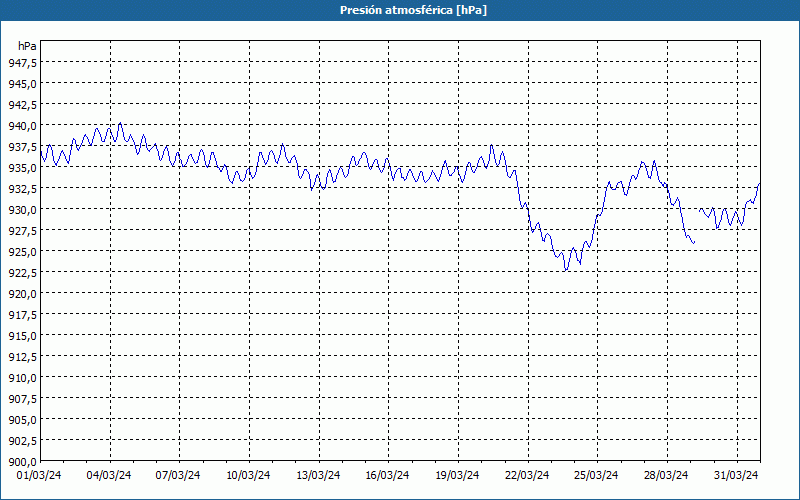
Task: Click the 04/03/24 date label
Action: click(x=109, y=475)
